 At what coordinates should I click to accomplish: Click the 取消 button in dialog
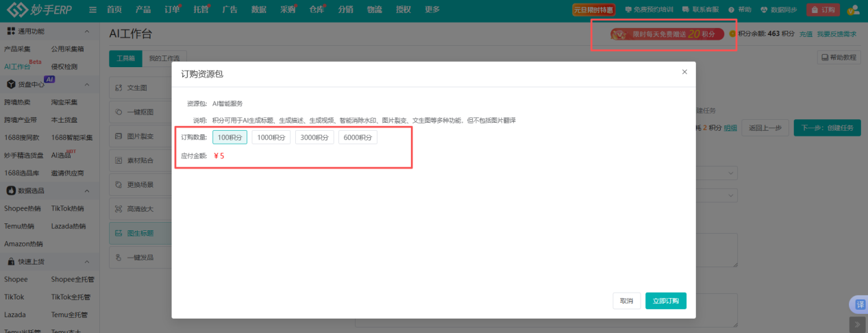tap(626, 301)
